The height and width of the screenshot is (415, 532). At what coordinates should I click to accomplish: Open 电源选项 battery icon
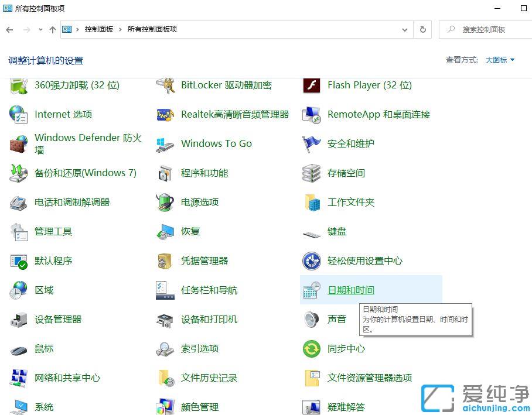(x=165, y=203)
